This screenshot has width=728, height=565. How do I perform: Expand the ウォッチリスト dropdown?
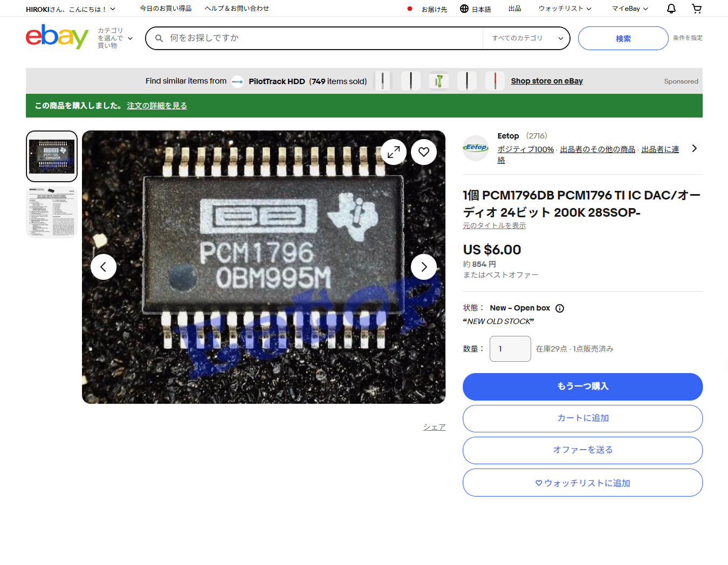[x=565, y=9]
